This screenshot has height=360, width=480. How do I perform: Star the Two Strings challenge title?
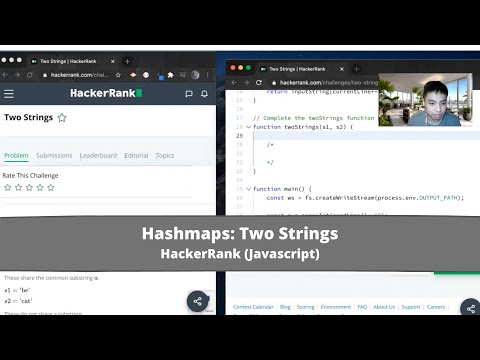[62, 118]
